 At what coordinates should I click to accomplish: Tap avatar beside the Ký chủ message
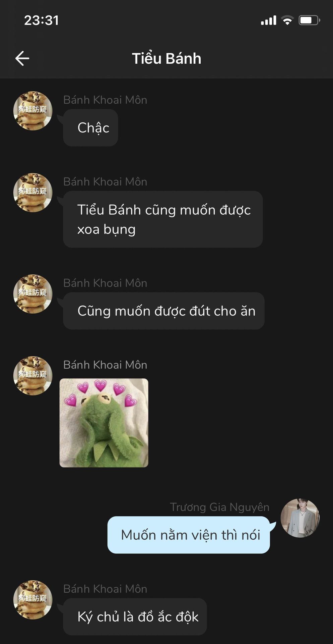(33, 600)
